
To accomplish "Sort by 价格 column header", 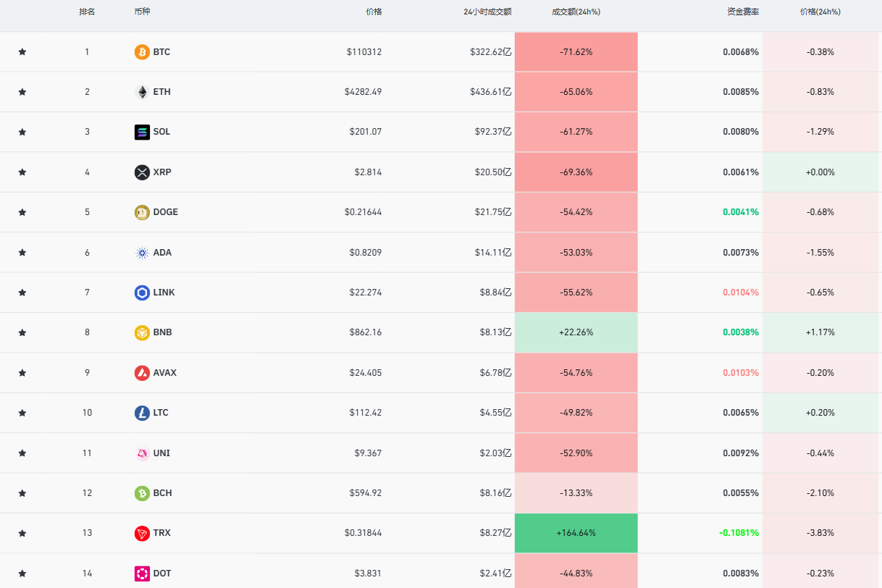I will tap(374, 12).
